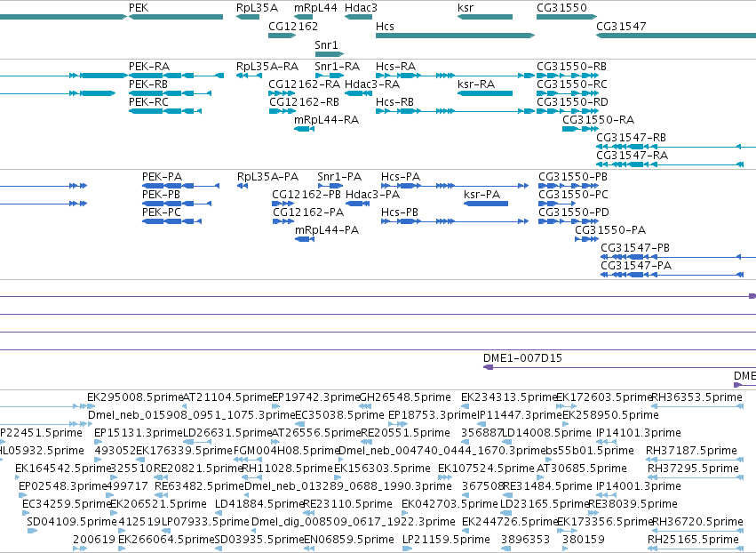
Task: Open the CG31550-RA transcript label
Action: (598, 120)
